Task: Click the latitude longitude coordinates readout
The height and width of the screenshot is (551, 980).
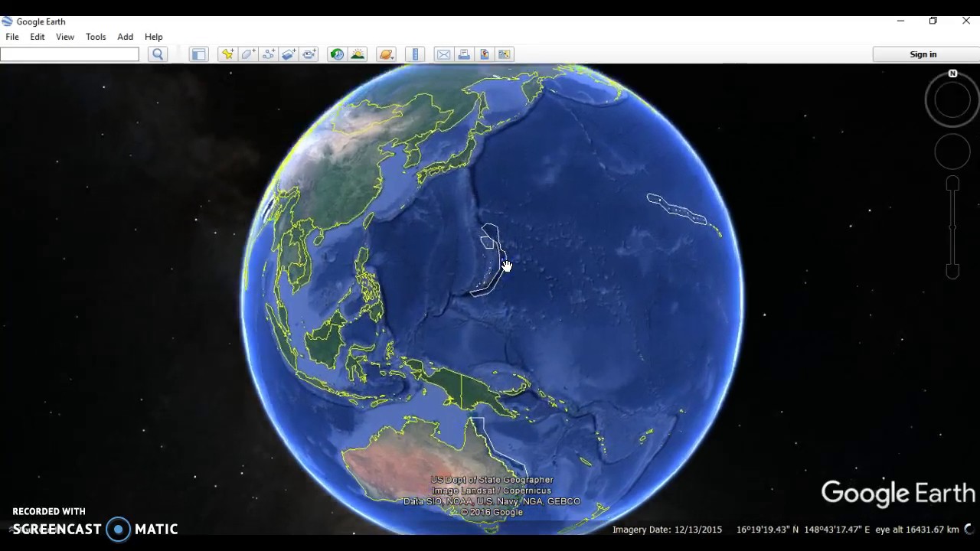Action: point(803,530)
